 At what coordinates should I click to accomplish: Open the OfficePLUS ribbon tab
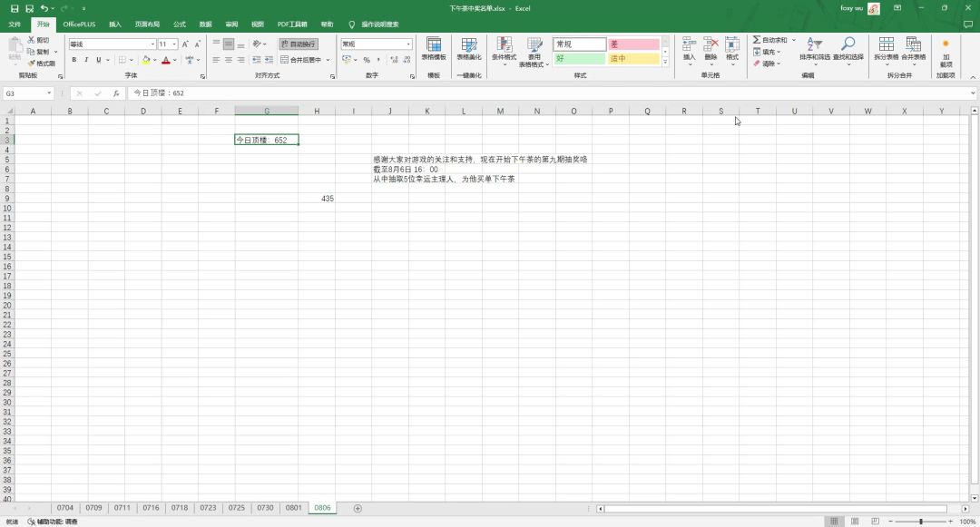(79, 24)
